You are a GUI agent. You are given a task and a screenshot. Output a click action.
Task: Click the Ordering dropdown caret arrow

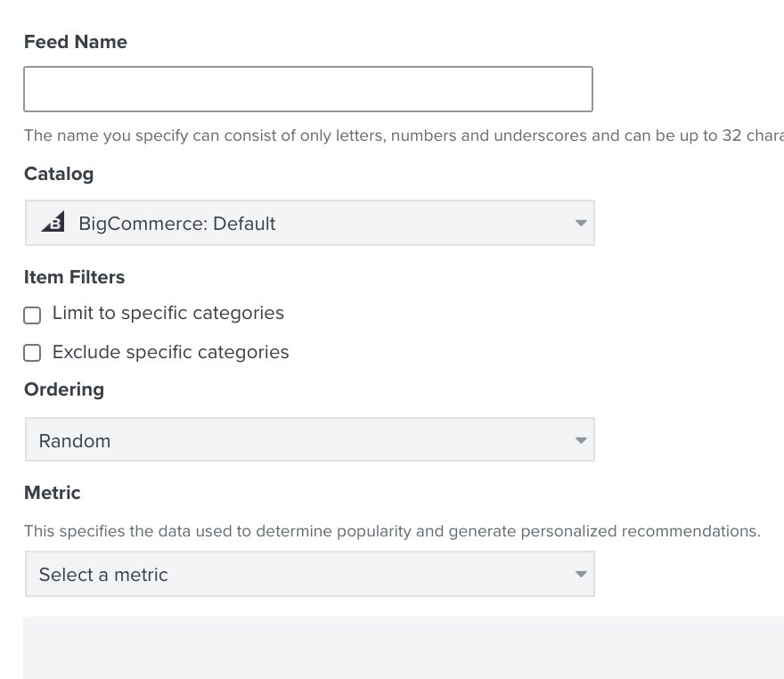(x=581, y=440)
